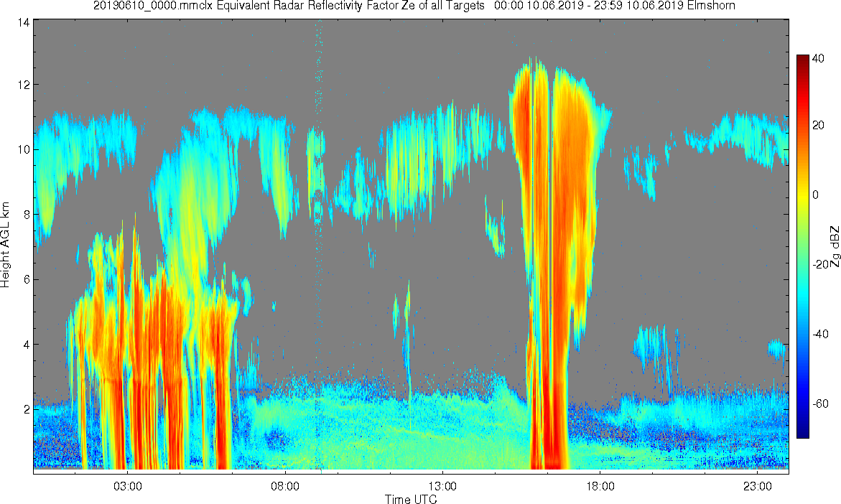Click the '18:00' time axis label

point(599,486)
